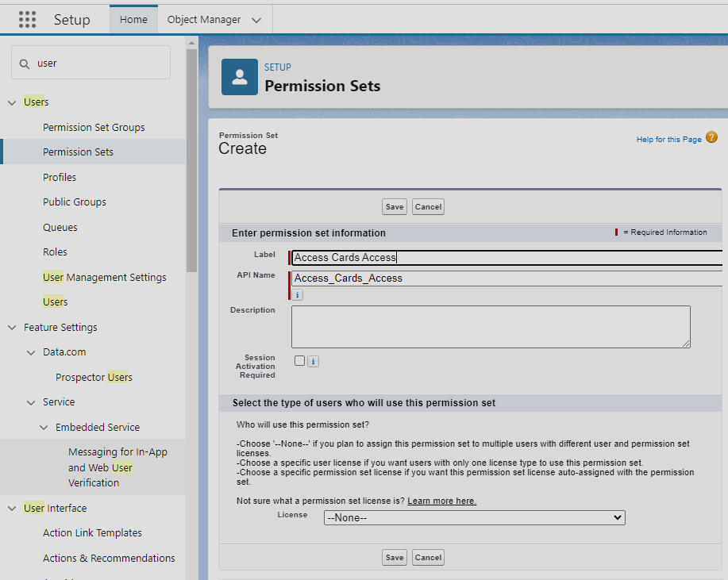Open the License dropdown
728x580 pixels.
[475, 517]
